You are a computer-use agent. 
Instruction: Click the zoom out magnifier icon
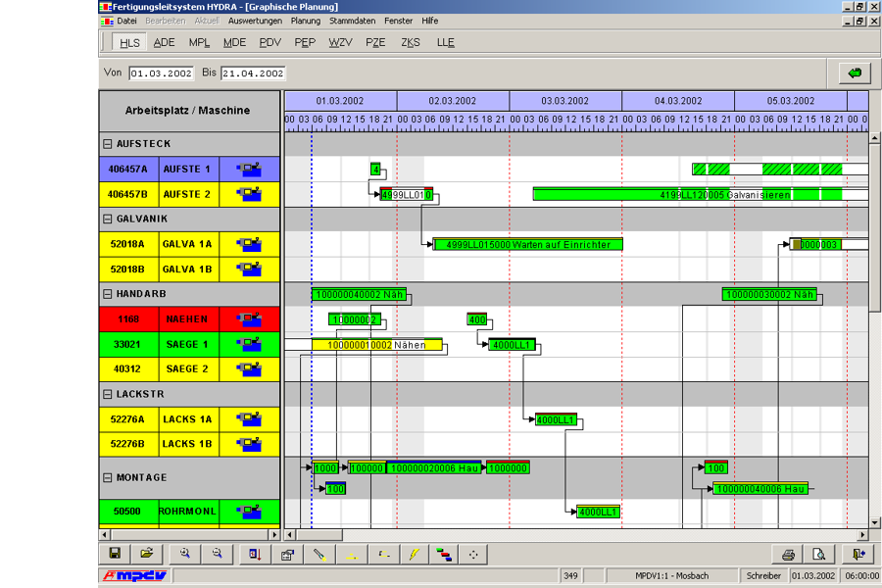coord(217,555)
